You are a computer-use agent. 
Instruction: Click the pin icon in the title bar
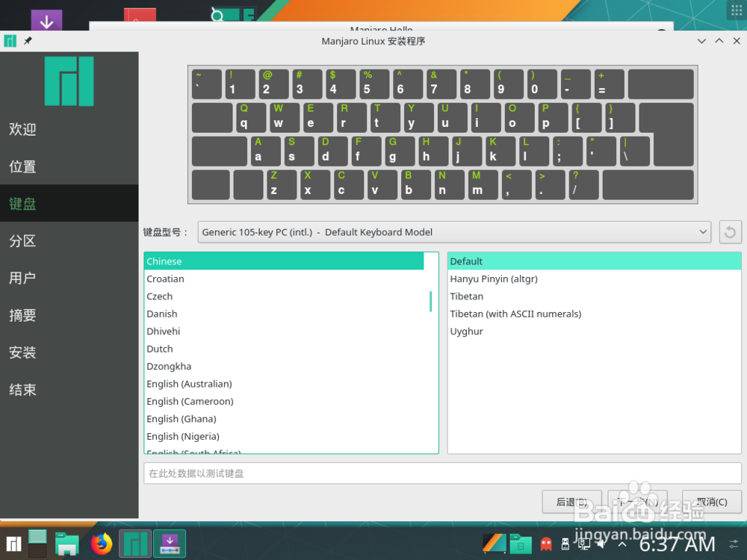28,41
